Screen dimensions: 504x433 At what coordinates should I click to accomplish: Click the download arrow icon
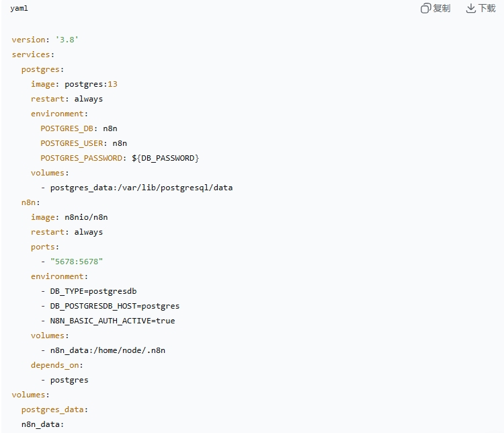(471, 8)
